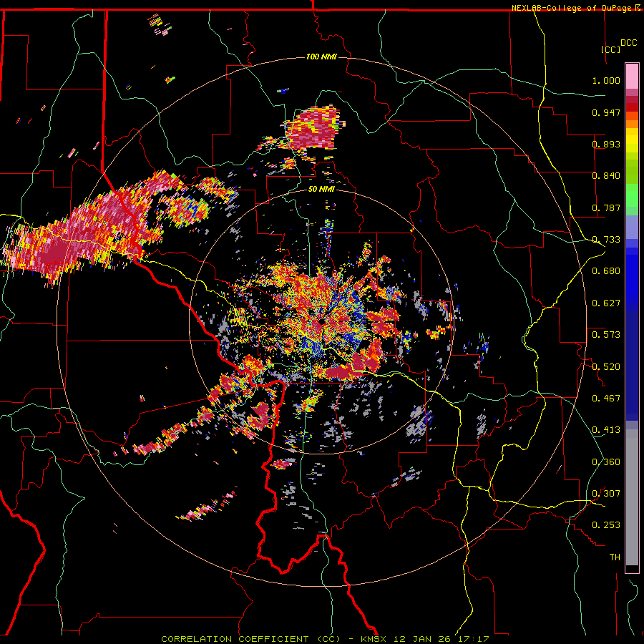
Task: Pick the gray bottom band of the scale
Action: point(632,497)
